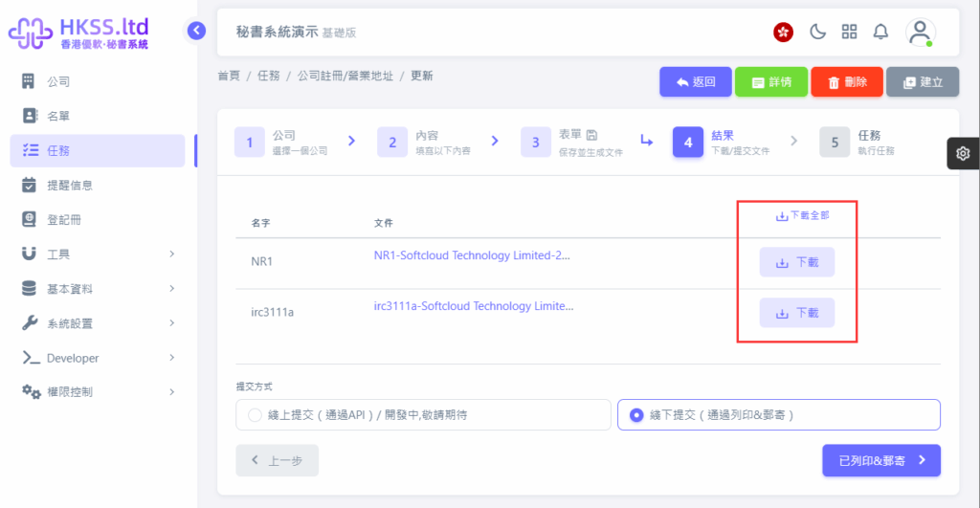Open the 名單 sidebar menu item
Viewport: 980px width, 508px height.
tap(98, 116)
